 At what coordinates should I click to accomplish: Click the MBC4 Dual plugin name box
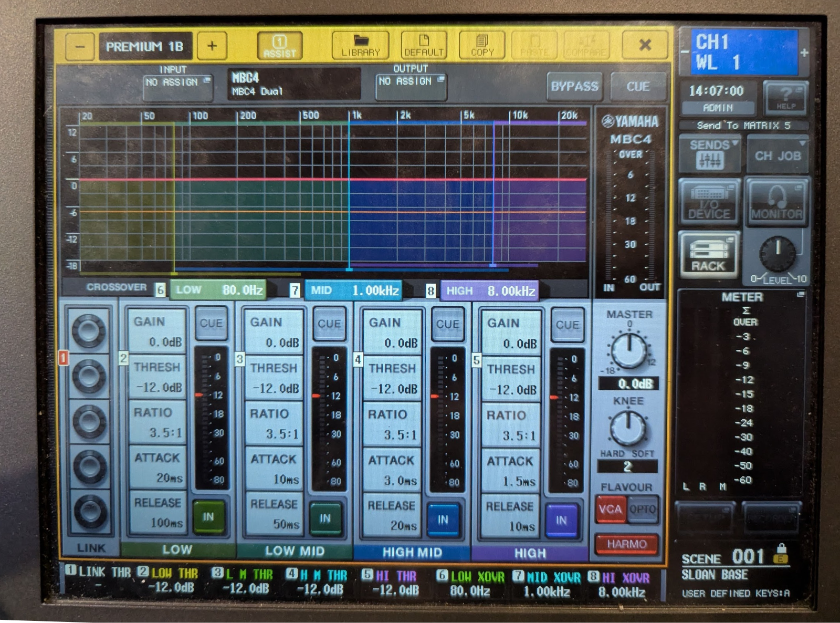coord(294,84)
